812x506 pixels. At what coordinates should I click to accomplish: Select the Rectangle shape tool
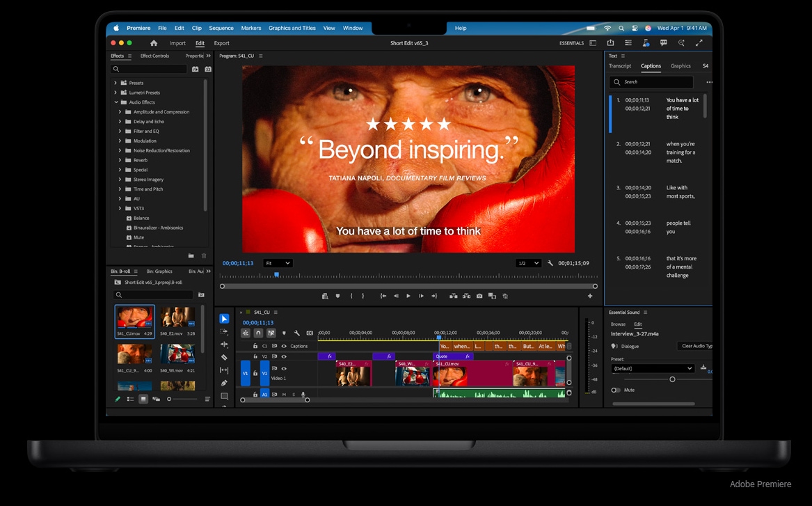tap(224, 396)
